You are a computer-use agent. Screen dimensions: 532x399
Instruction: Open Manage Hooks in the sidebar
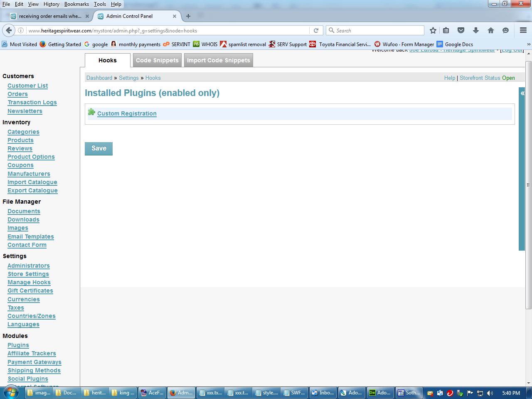click(29, 282)
